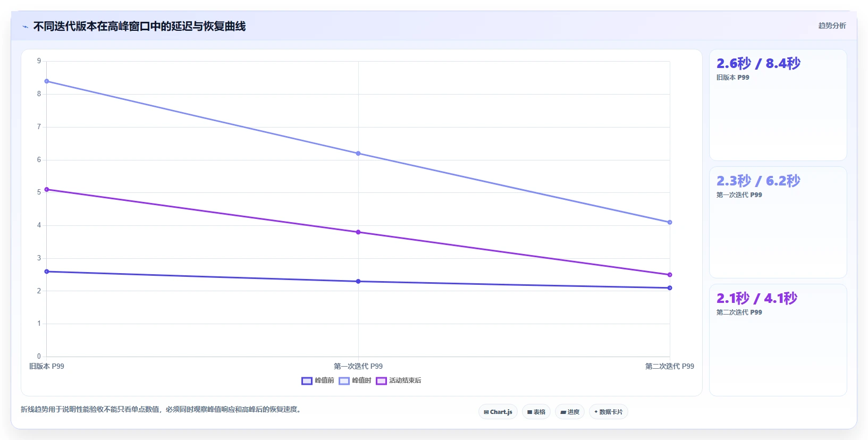Select the 2.6秒 / 8.4秒 stat card

coord(778,105)
